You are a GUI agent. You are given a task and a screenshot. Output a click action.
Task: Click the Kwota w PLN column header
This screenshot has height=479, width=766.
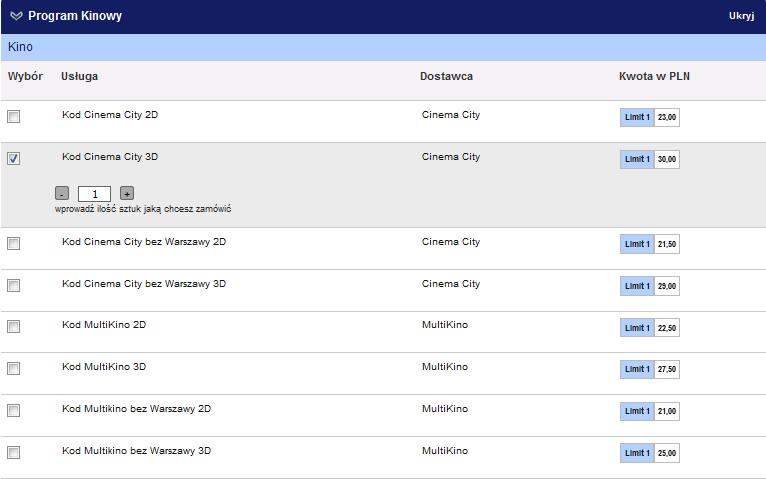tap(654, 76)
